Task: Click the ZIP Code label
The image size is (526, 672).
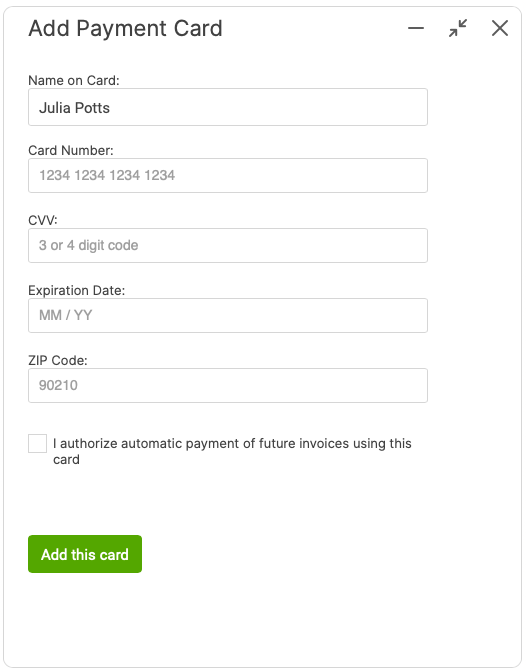Action: click(x=58, y=360)
